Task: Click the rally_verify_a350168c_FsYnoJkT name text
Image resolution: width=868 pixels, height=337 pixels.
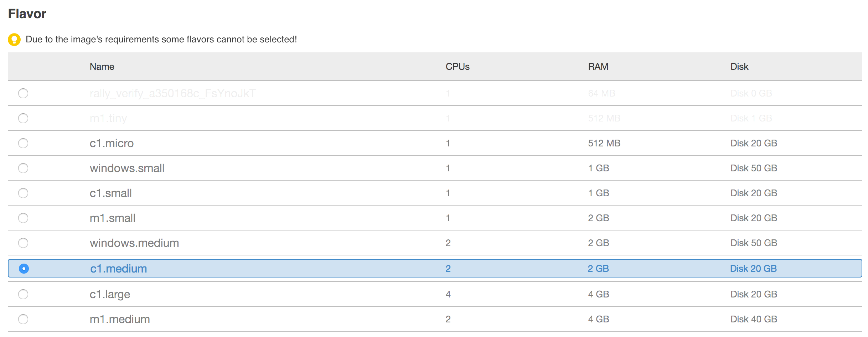Action: point(172,93)
